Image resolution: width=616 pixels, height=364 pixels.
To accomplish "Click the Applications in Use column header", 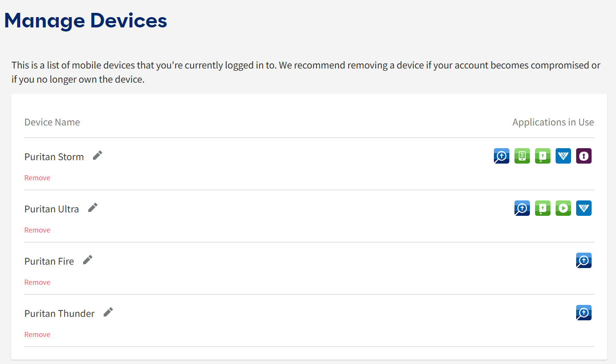I will pyautogui.click(x=553, y=122).
